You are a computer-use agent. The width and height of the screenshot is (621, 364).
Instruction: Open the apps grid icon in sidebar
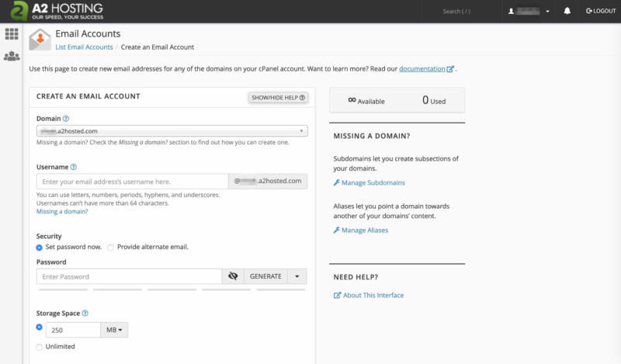12,34
